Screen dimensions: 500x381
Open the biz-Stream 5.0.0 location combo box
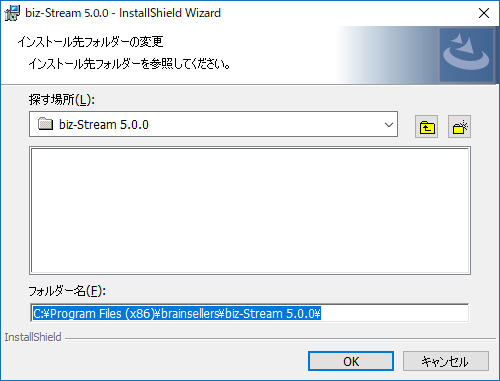point(213,124)
